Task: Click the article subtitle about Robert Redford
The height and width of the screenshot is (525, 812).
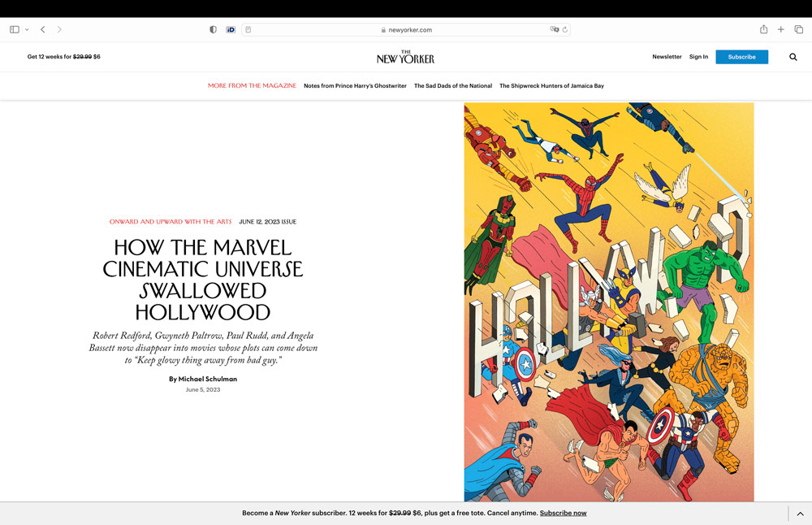Action: coord(203,348)
